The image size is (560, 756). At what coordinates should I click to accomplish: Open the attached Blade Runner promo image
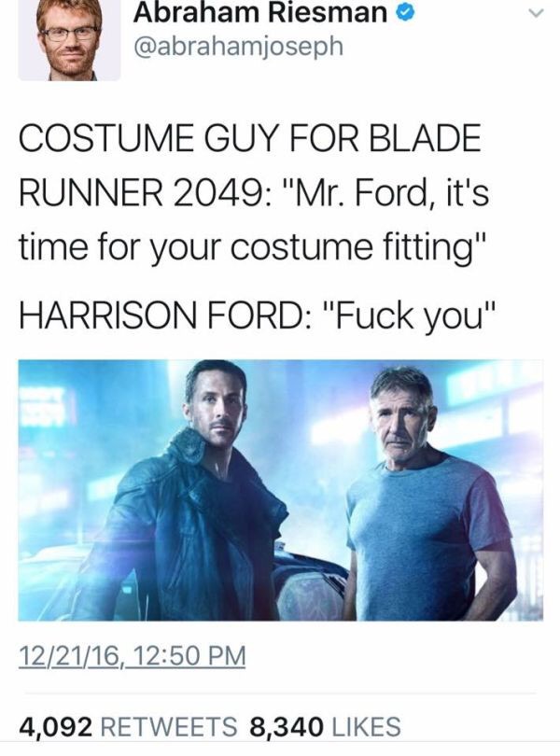point(281,490)
